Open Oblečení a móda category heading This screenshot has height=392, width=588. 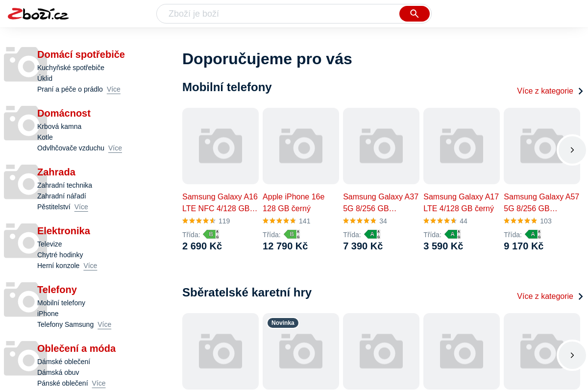tap(76, 348)
